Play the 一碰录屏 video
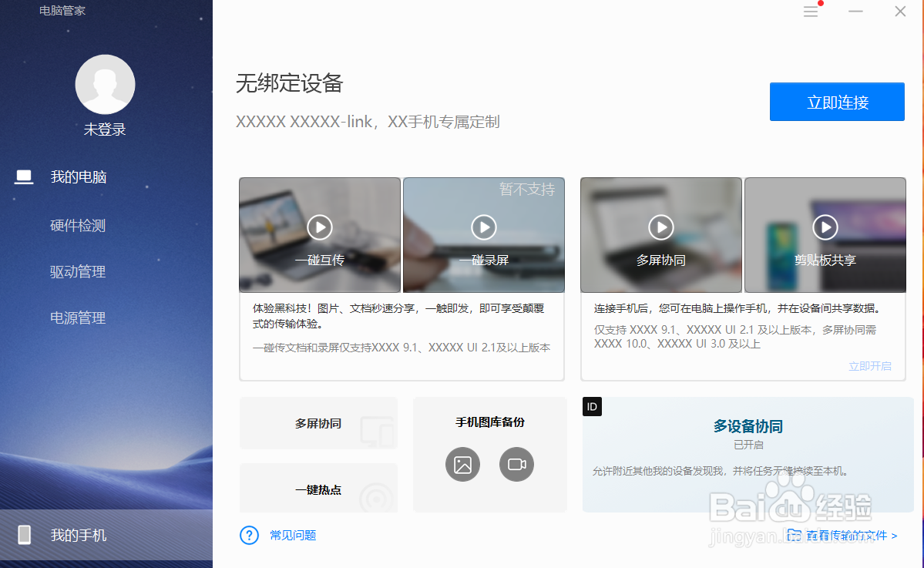The image size is (924, 568). tap(484, 227)
